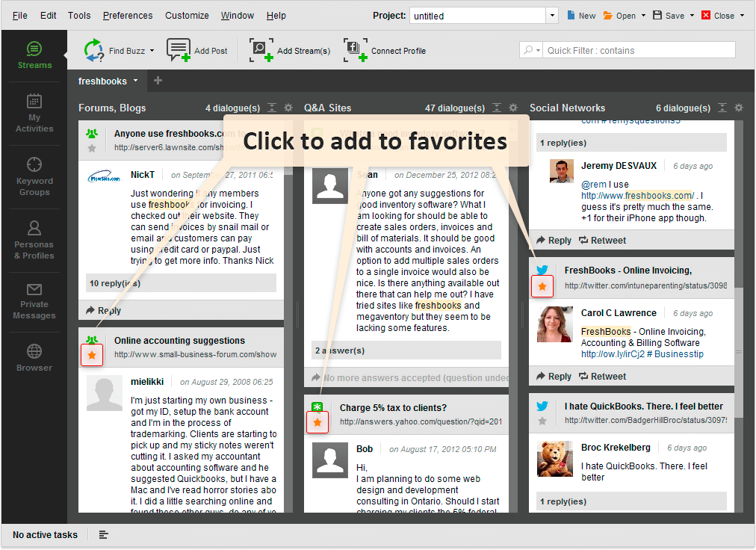The width and height of the screenshot is (756, 550).
Task: Open Private Messages envelope icon
Action: 34,301
